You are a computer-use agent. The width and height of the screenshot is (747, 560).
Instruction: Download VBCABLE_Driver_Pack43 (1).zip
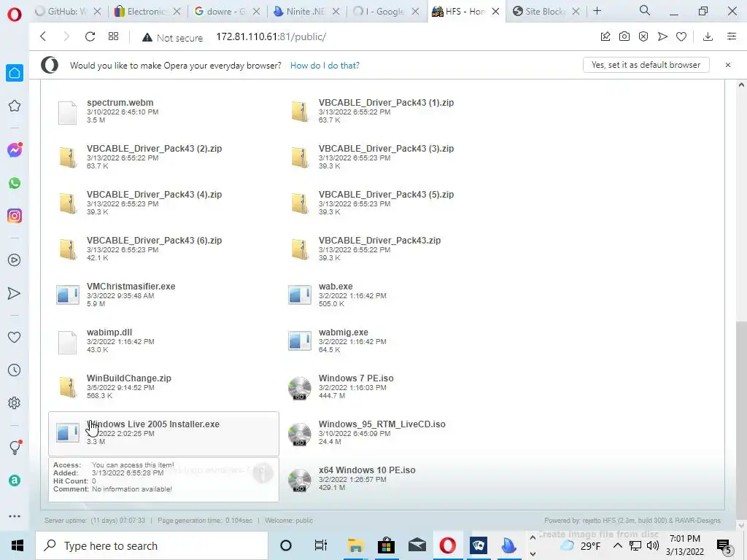(386, 102)
